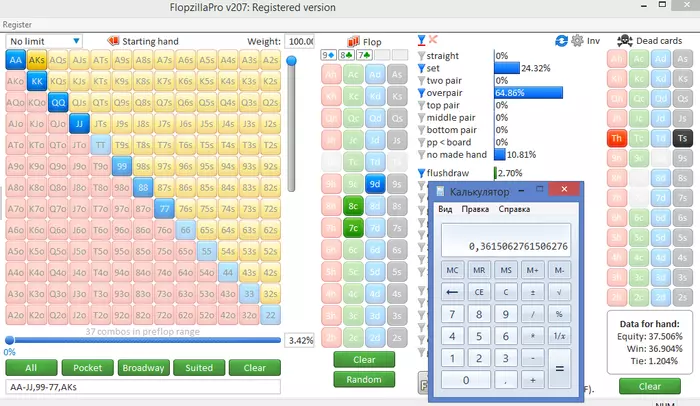Toggle the bottom pair filter funnel

point(421,130)
